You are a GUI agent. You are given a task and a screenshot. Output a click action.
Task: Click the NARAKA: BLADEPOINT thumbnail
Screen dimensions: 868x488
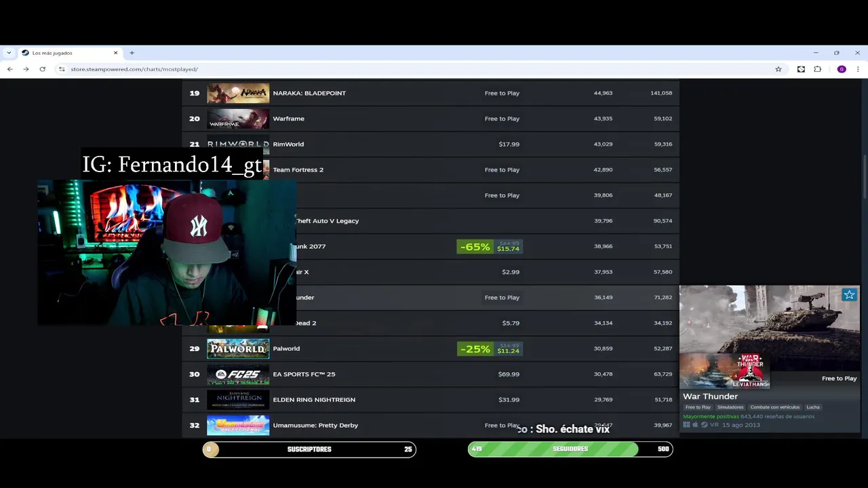tap(238, 93)
